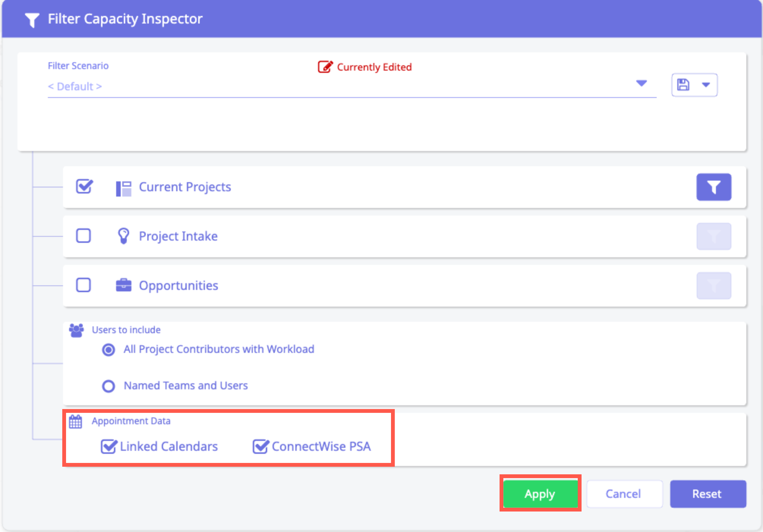Click the Opportunities filter funnel button
This screenshot has height=532, width=763.
[714, 286]
